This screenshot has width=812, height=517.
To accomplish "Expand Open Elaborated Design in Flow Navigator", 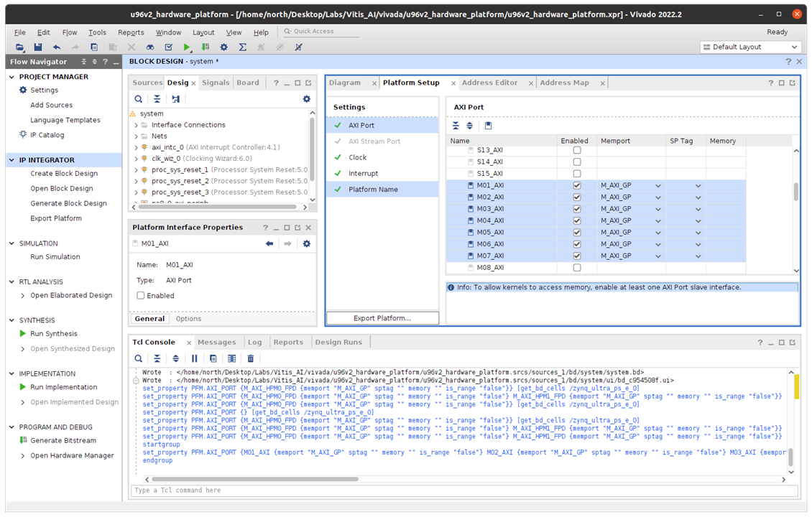I will [23, 296].
